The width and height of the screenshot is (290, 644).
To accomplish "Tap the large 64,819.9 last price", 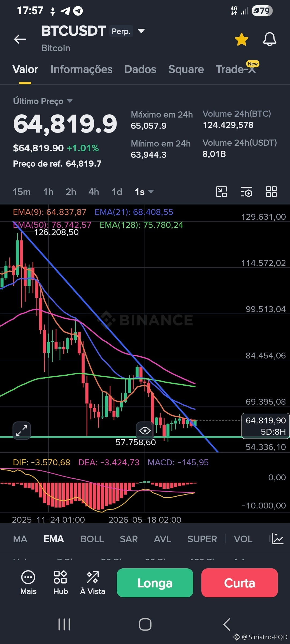I will tap(65, 124).
